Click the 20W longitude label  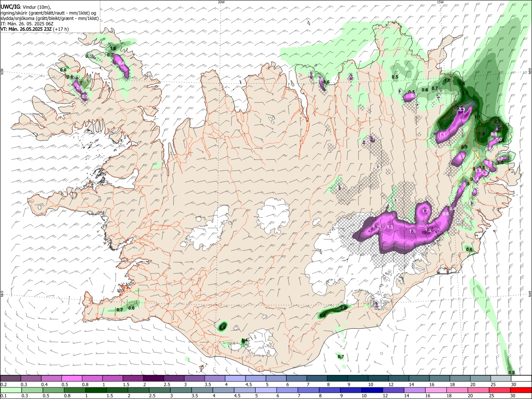click(221, 2)
